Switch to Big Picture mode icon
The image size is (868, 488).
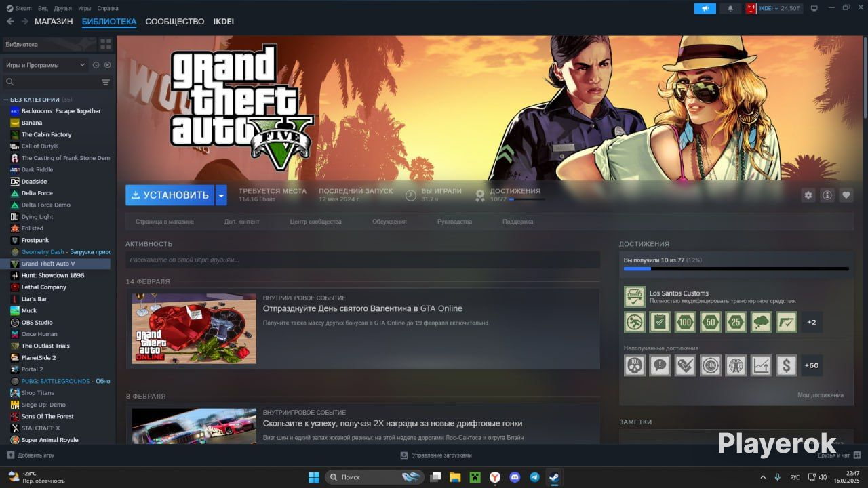pos(814,9)
